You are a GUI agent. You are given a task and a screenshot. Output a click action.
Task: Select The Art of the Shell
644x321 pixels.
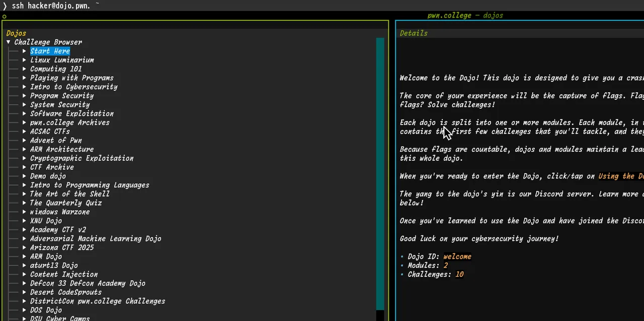tap(70, 194)
